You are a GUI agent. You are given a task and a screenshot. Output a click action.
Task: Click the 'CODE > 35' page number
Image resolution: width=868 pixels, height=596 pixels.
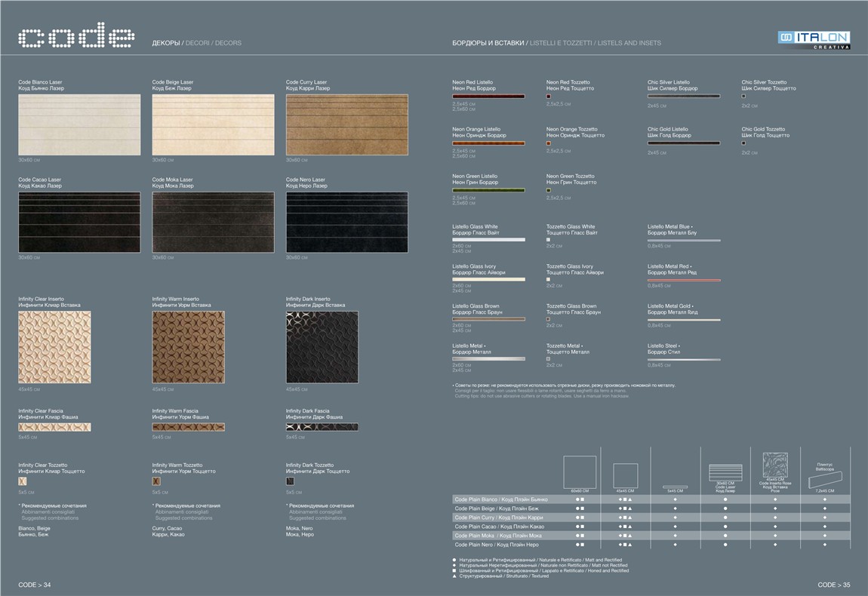click(x=834, y=585)
